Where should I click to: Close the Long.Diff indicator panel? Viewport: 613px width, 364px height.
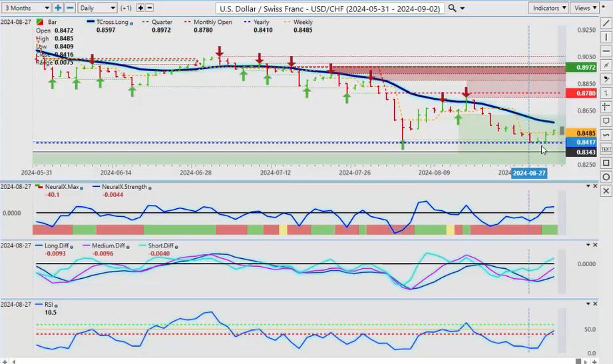[x=596, y=245]
